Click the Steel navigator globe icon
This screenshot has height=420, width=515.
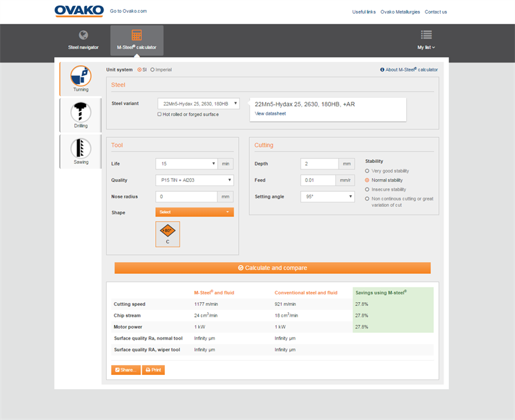coord(83,35)
